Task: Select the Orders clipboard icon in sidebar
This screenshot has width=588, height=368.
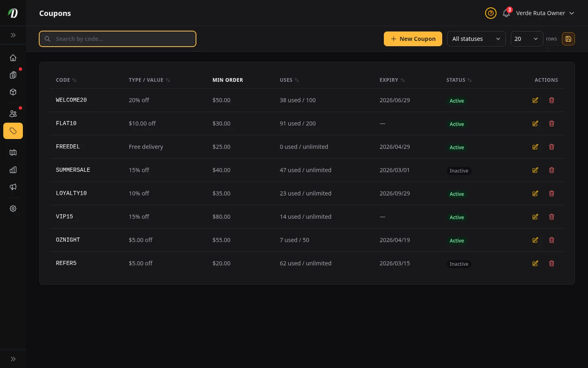Action: (13, 75)
